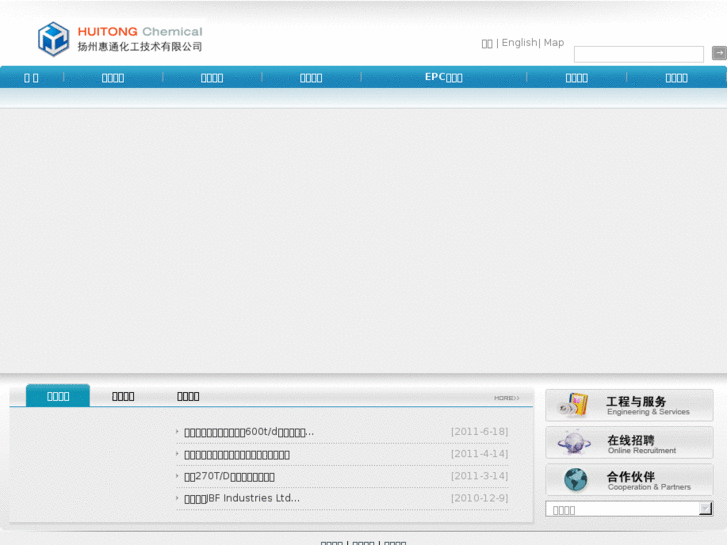The height and width of the screenshot is (545, 727).
Task: Click the date [2011-3-14]
Action: (x=479, y=476)
